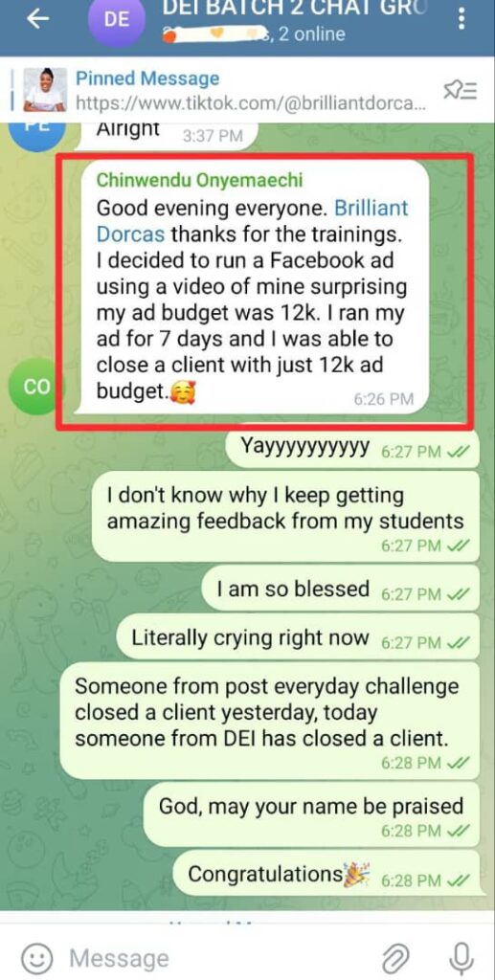Tap the paperclip attachment icon
The image size is (495, 980).
(x=395, y=957)
